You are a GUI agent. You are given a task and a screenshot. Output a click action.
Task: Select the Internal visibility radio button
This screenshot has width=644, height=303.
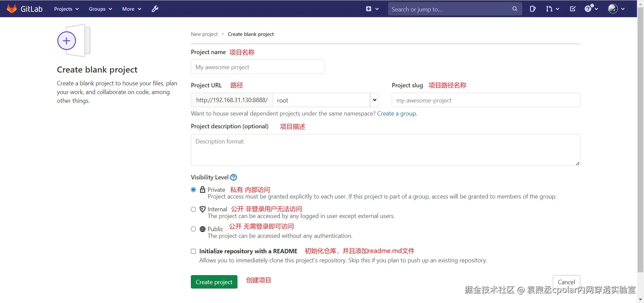tap(194, 209)
